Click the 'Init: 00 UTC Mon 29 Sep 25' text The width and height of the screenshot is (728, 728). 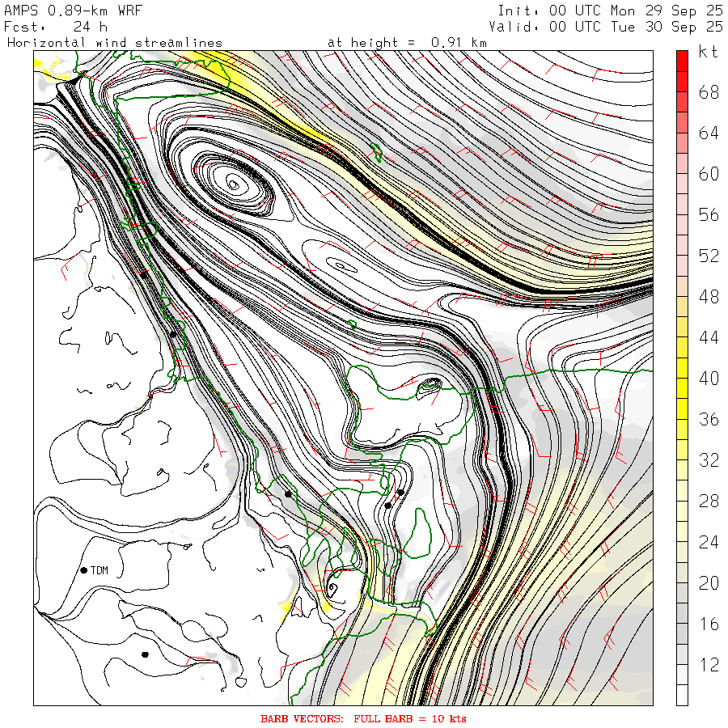click(x=610, y=11)
